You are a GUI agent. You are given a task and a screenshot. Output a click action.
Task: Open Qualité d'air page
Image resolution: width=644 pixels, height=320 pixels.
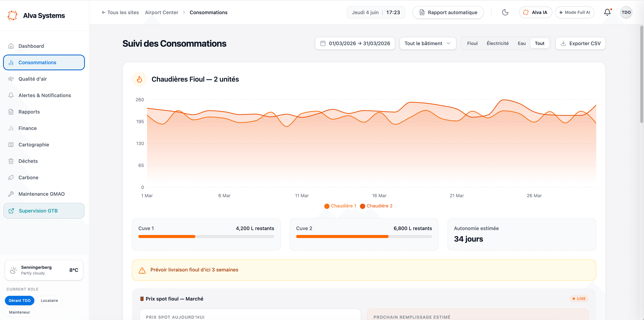(x=44, y=79)
